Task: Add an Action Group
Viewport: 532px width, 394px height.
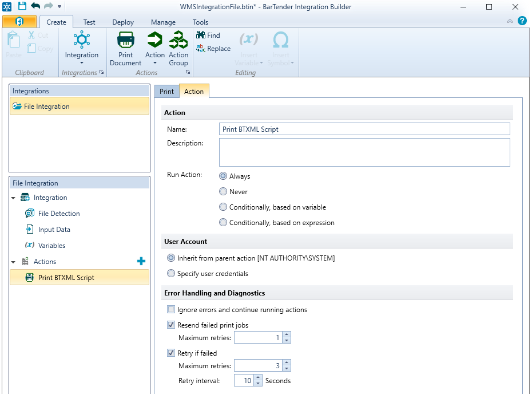Action: (x=178, y=48)
